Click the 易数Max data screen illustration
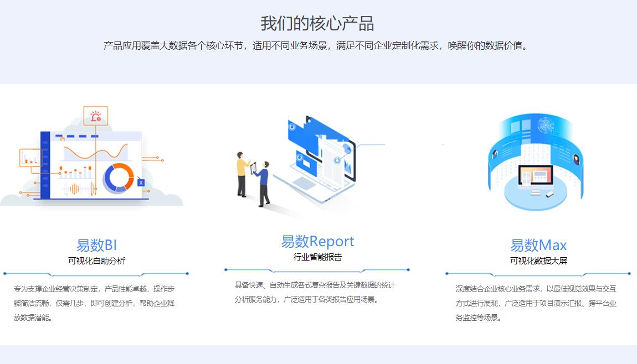637x364 pixels. pos(536,162)
